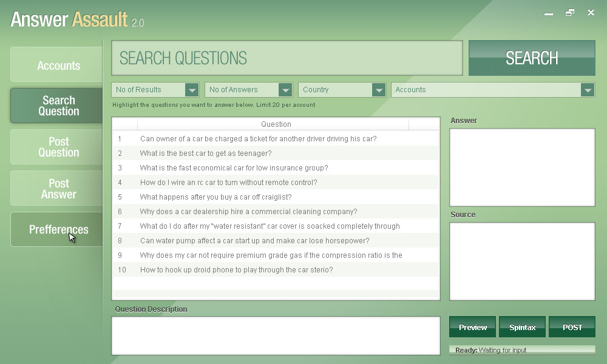This screenshot has width=607, height=364.
Task: Click inside the Source text box
Action: tap(522, 261)
